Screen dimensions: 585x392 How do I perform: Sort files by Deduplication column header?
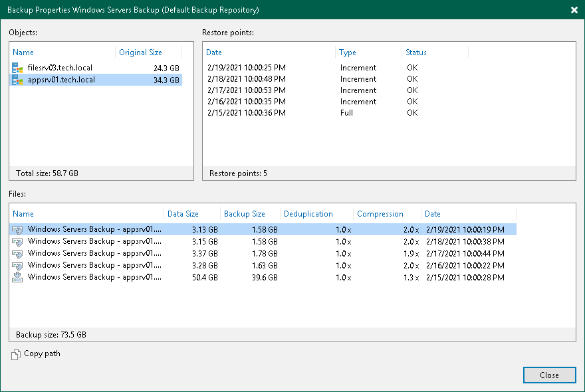pos(308,214)
